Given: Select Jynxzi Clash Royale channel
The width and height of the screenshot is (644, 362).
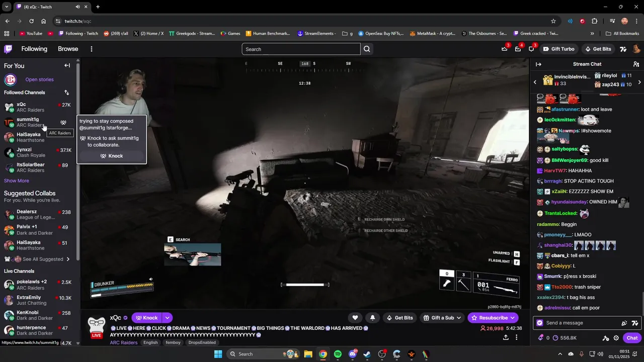Looking at the screenshot, I should coord(39,152).
